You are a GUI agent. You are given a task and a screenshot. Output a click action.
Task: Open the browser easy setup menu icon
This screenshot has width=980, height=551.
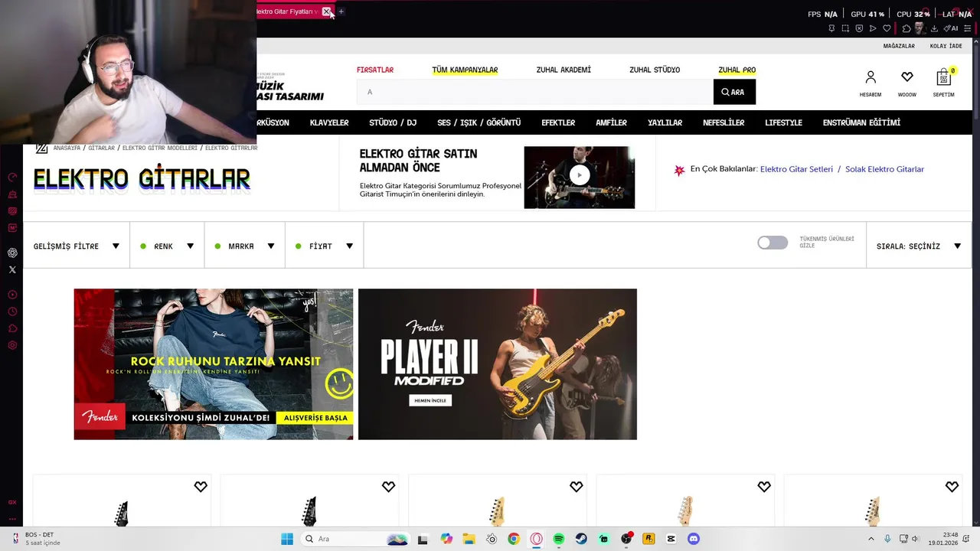[x=968, y=28]
